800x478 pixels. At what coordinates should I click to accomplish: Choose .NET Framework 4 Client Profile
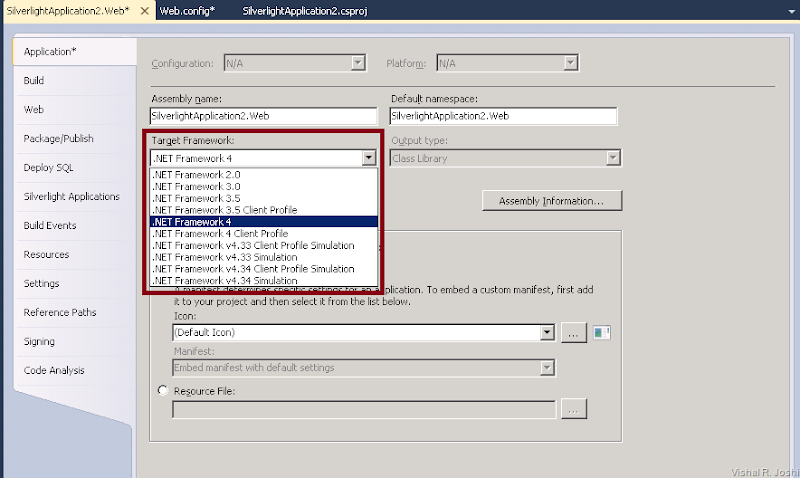pos(264,234)
